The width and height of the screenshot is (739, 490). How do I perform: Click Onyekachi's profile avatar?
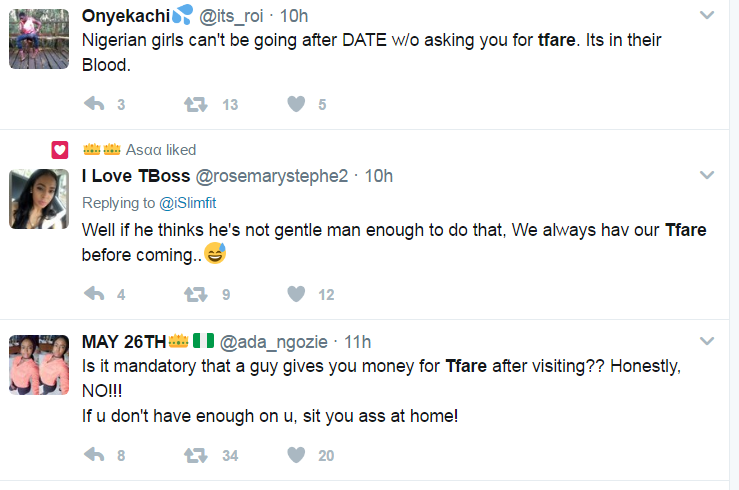(x=38, y=38)
